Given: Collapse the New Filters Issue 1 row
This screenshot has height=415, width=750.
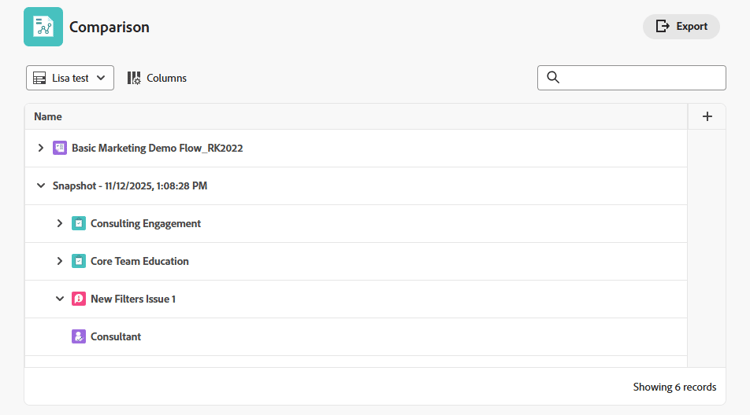Looking at the screenshot, I should (x=60, y=299).
